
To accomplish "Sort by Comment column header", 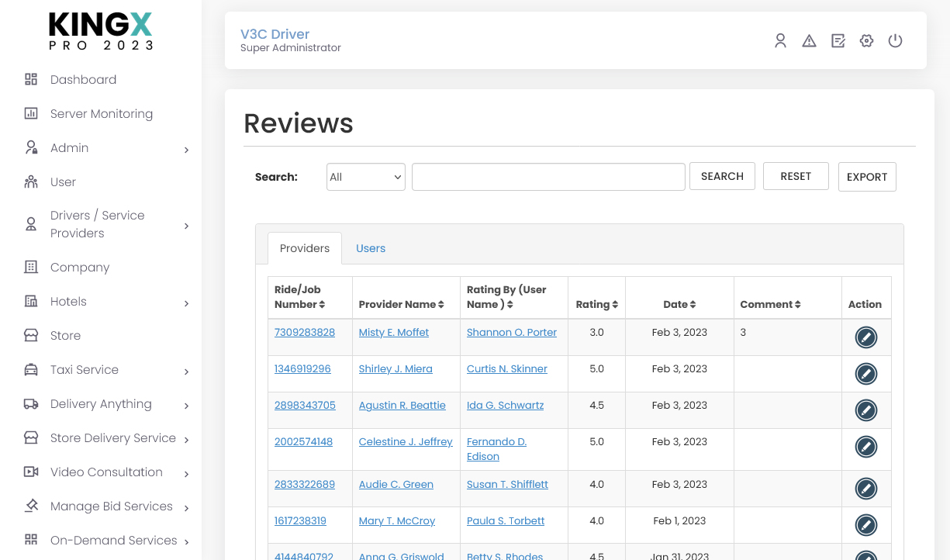I will pyautogui.click(x=771, y=304).
